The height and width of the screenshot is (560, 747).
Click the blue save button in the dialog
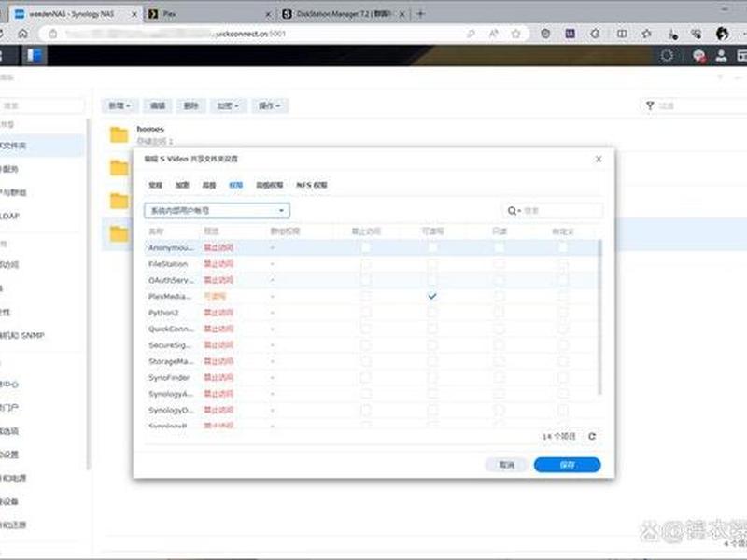click(x=568, y=465)
